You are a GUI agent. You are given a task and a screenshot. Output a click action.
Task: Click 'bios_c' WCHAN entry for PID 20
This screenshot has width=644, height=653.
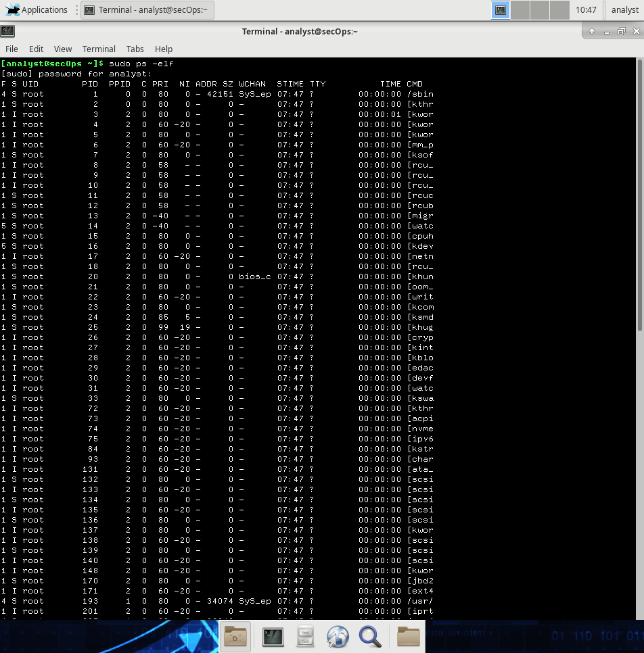[x=254, y=276]
